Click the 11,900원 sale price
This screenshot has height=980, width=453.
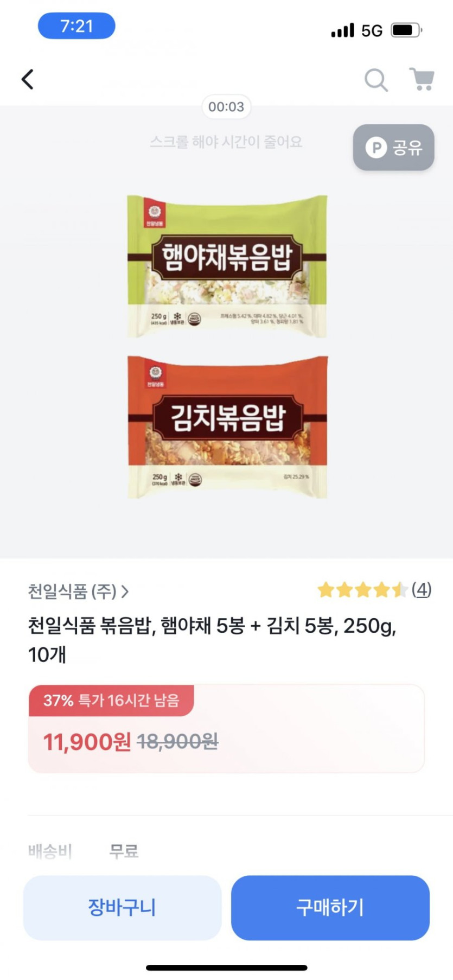[87, 742]
